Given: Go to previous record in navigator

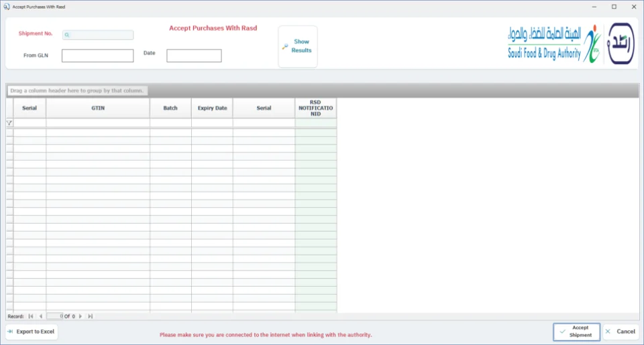Looking at the screenshot, I should 41,316.
